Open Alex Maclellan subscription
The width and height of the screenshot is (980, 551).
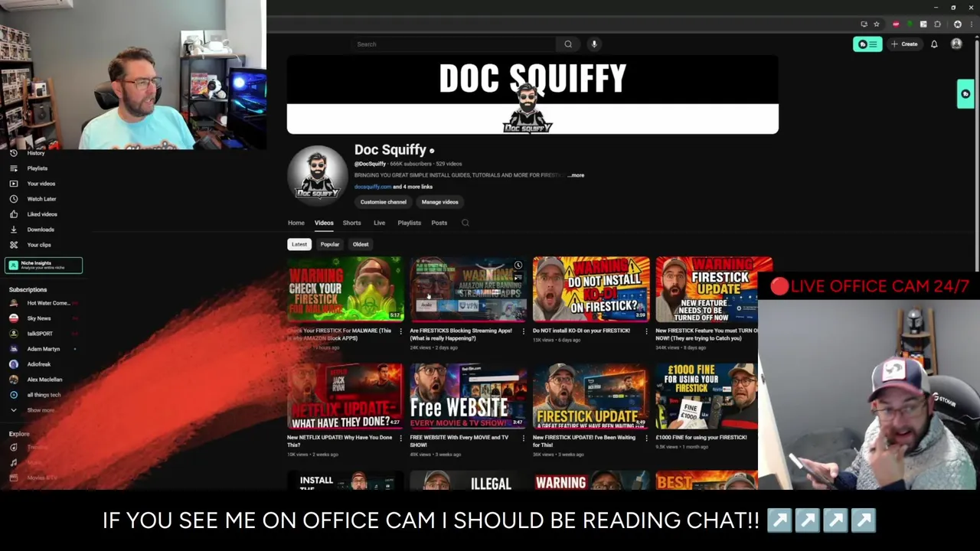point(43,380)
